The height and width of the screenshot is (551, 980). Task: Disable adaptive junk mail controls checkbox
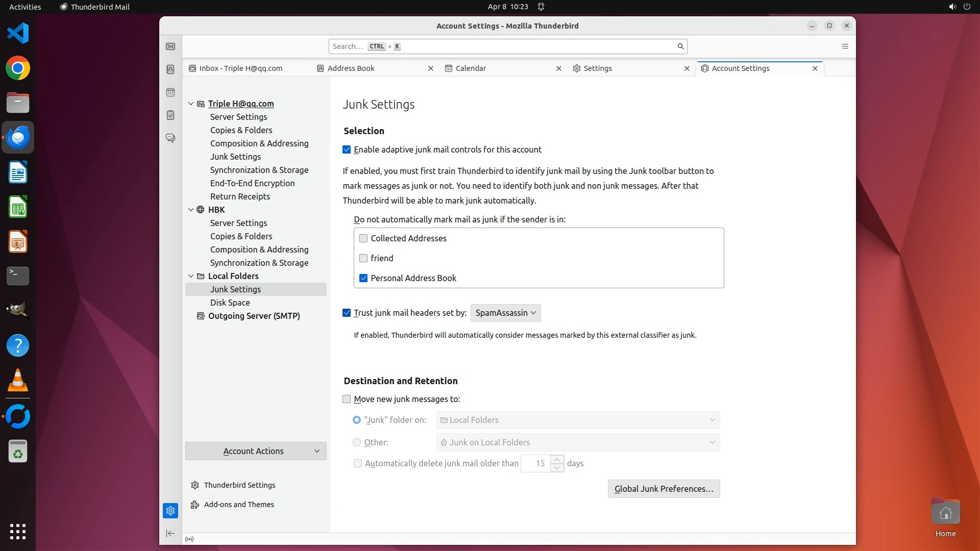point(347,149)
